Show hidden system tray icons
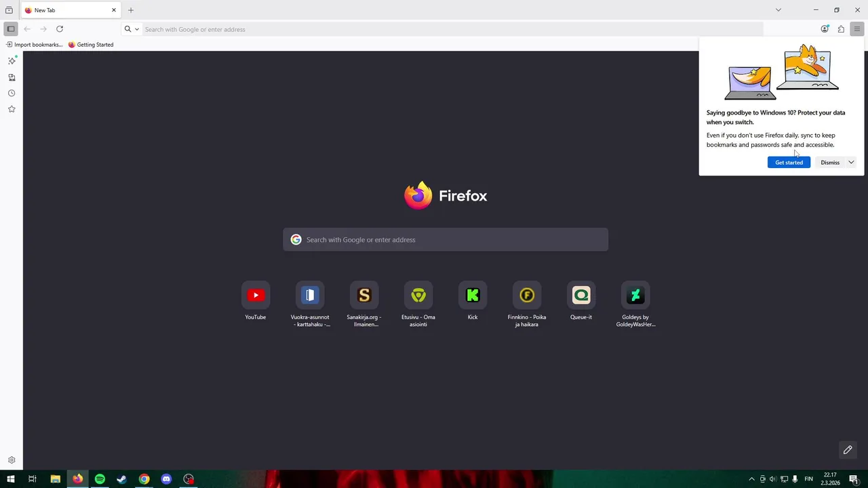The image size is (868, 488). pyautogui.click(x=751, y=479)
